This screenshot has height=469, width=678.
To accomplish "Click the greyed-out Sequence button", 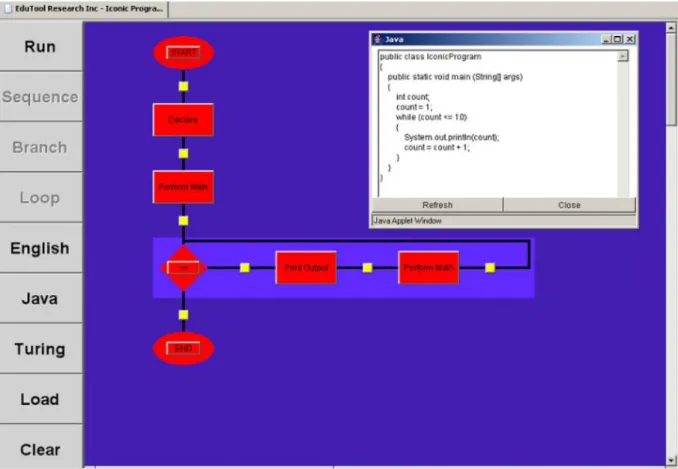I will (x=40, y=97).
